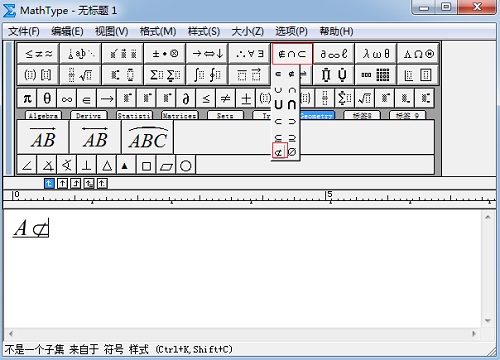Pick the subset-or-equal symbol in the open palette
The image size is (500, 360).
279,137
